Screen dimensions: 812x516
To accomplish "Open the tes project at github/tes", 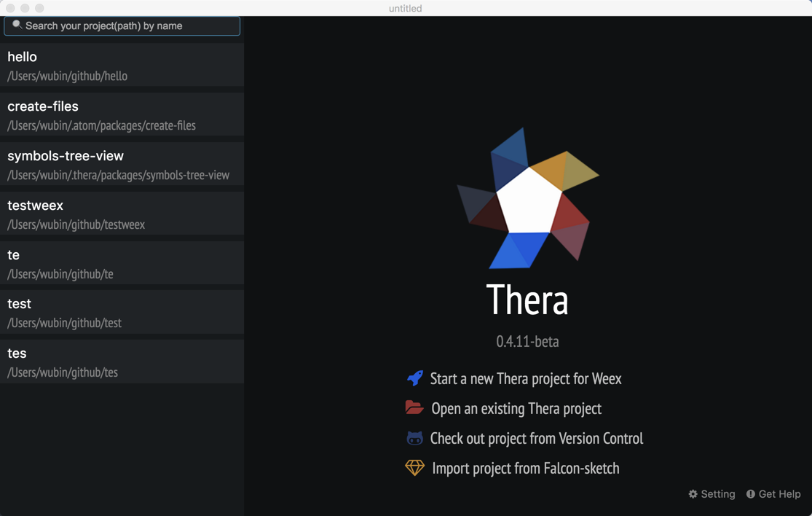I will click(x=122, y=362).
